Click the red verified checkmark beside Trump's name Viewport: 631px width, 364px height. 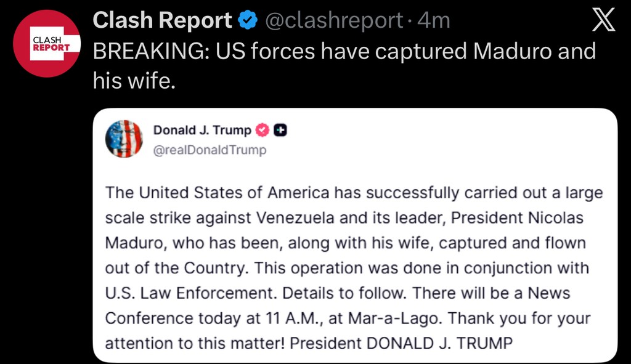[263, 130]
